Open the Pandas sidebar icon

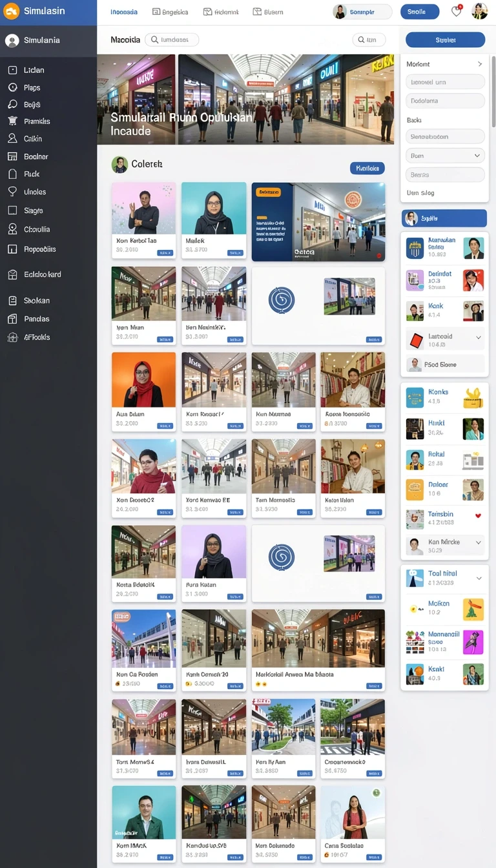(x=12, y=318)
